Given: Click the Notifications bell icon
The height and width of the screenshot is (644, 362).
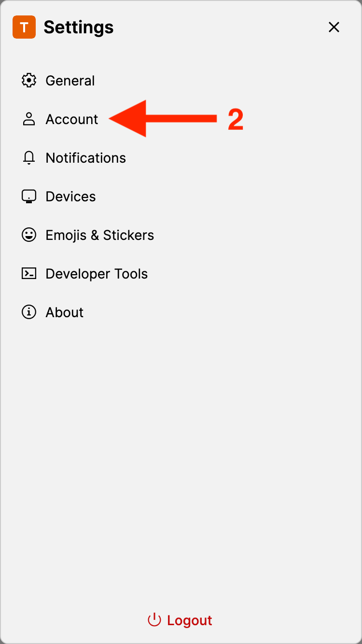Looking at the screenshot, I should (x=29, y=158).
